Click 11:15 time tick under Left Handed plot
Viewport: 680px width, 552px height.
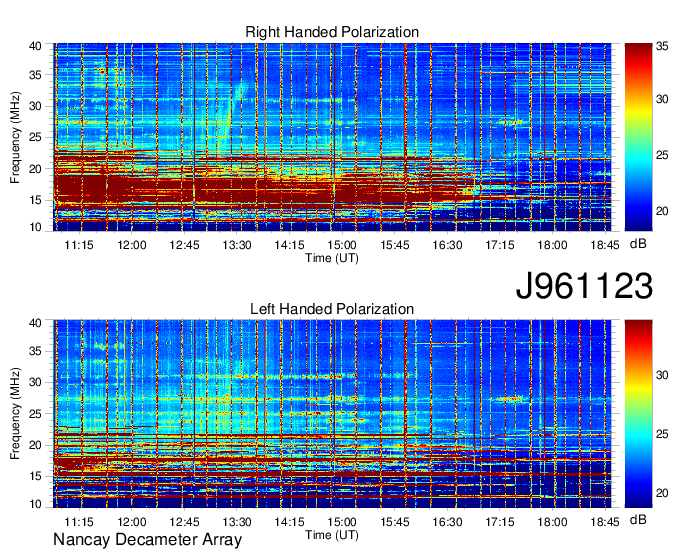(79, 522)
